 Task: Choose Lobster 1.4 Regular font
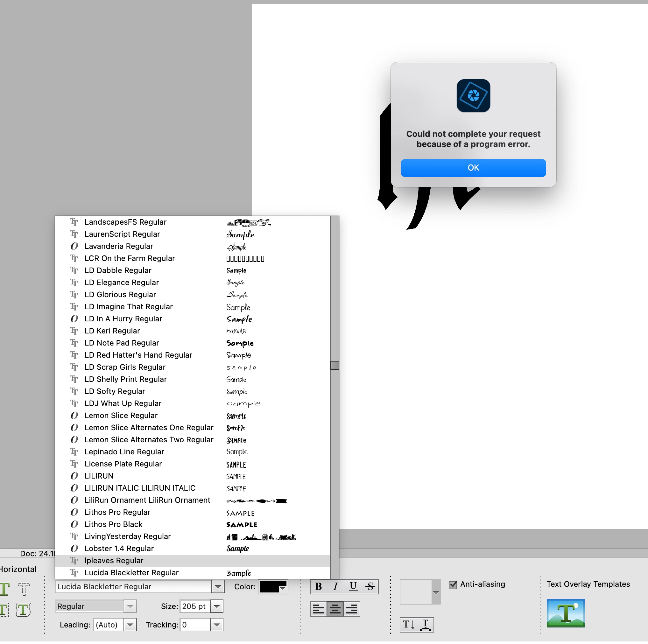click(x=119, y=549)
